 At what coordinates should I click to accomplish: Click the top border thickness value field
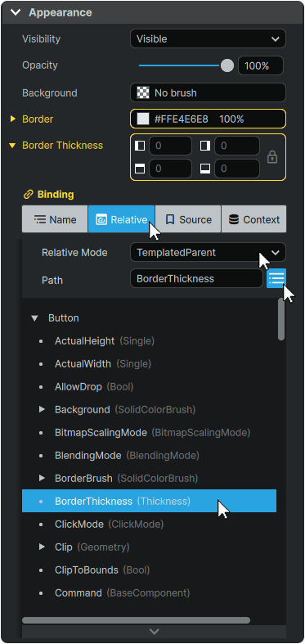click(170, 169)
